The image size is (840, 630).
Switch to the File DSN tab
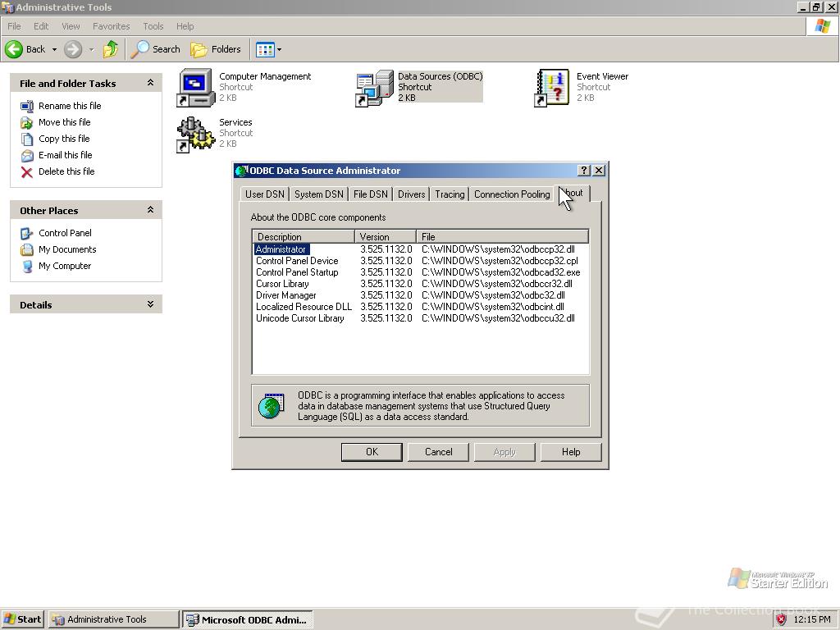click(x=371, y=194)
